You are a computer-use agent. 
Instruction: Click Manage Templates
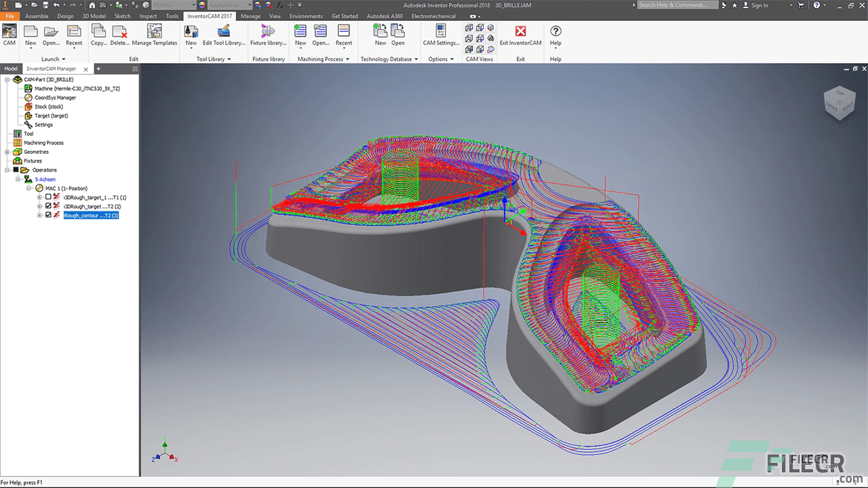tap(155, 34)
